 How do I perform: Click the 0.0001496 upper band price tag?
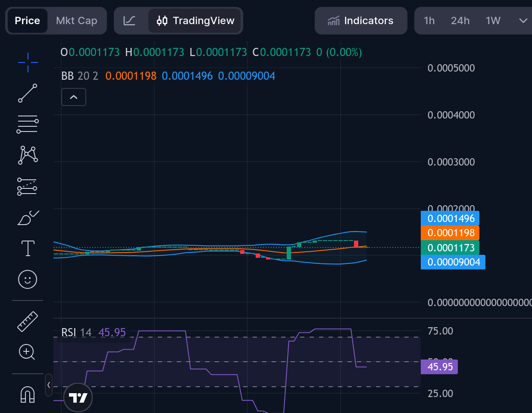coord(450,219)
